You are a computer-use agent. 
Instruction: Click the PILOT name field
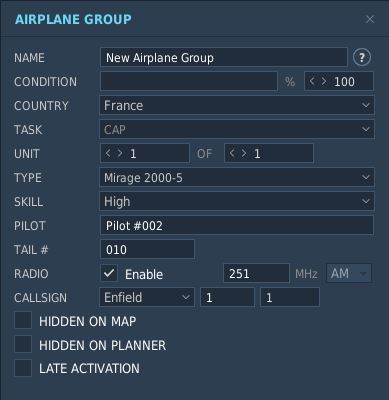click(237, 225)
